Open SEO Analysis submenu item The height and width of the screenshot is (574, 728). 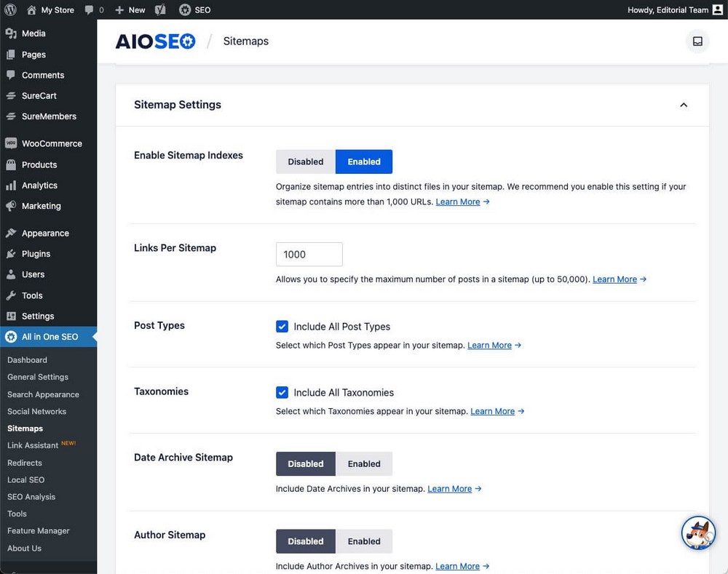click(x=31, y=496)
